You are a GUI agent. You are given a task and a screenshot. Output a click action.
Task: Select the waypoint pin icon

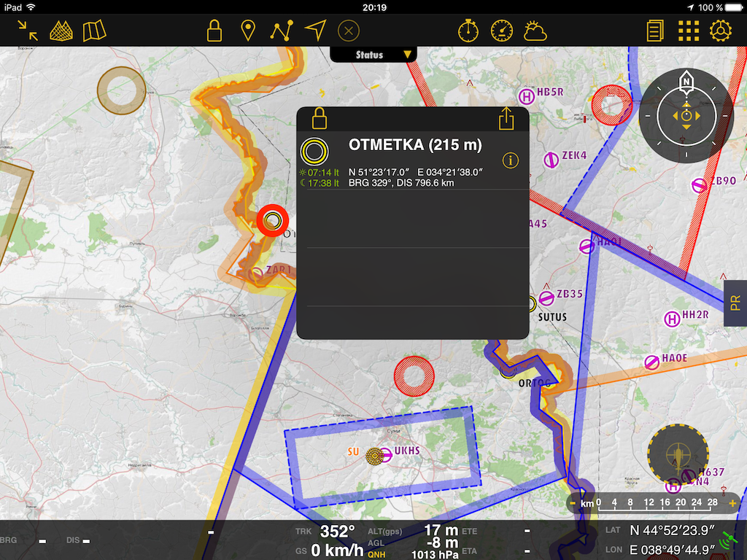coord(248,31)
